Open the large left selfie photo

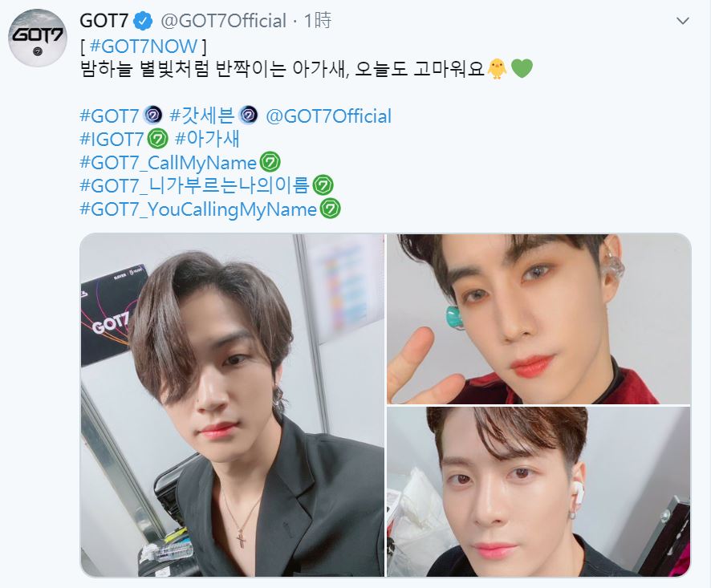[x=232, y=405]
